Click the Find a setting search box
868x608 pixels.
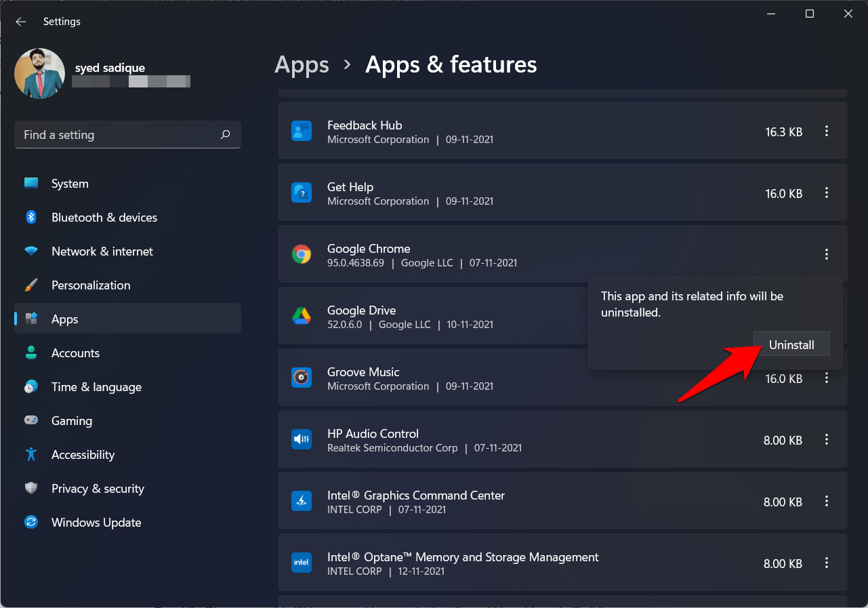pyautogui.click(x=119, y=135)
